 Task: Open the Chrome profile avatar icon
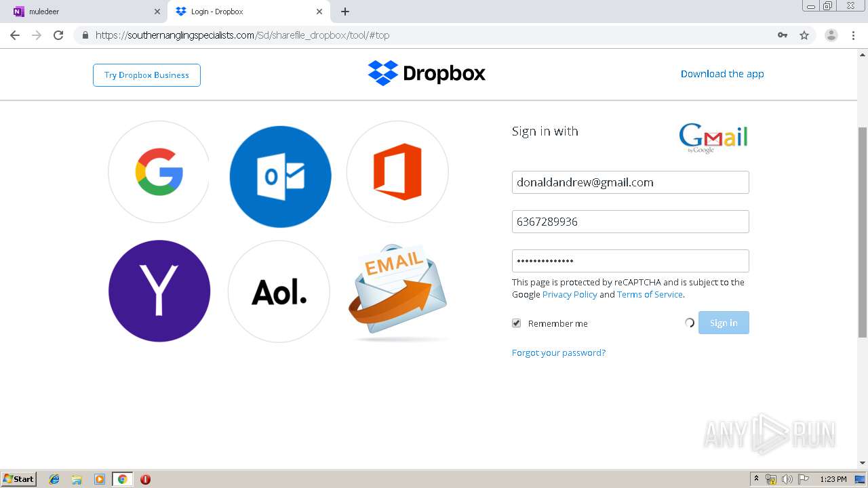[x=831, y=35]
